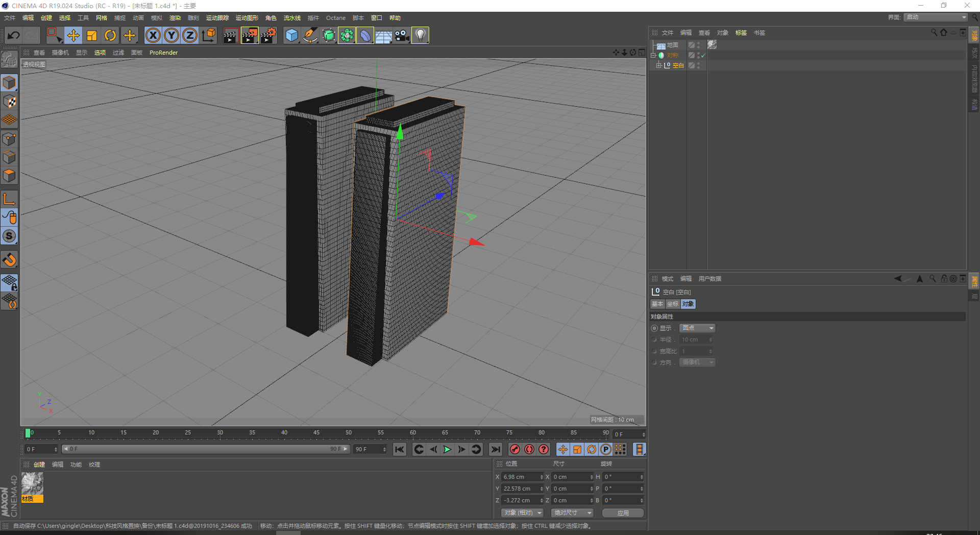Select the Move tool in toolbar
Image resolution: width=980 pixels, height=535 pixels.
[73, 35]
